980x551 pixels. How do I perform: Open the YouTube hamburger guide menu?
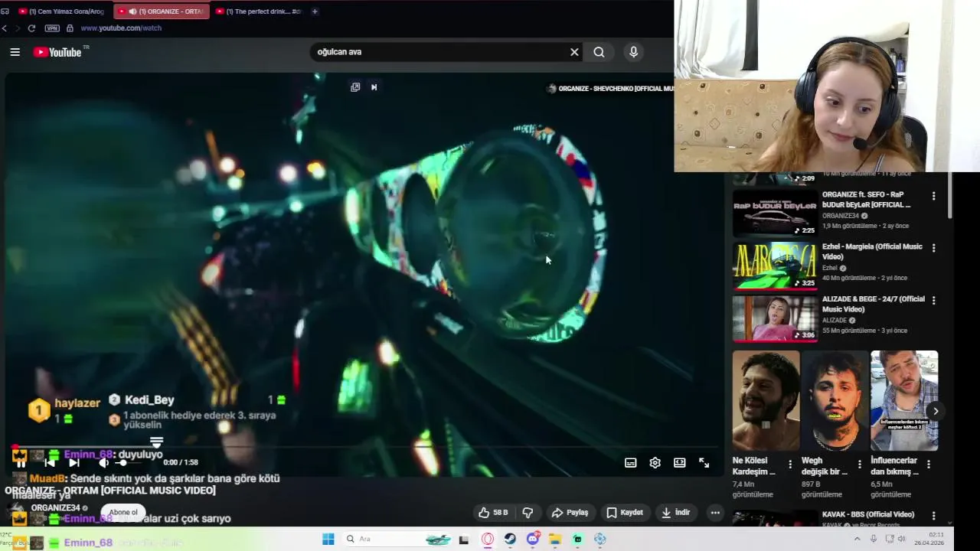click(x=15, y=52)
